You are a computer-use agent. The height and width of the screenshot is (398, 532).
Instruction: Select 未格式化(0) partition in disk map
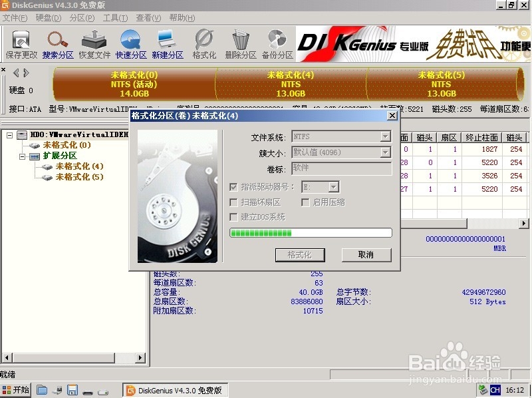click(134, 84)
